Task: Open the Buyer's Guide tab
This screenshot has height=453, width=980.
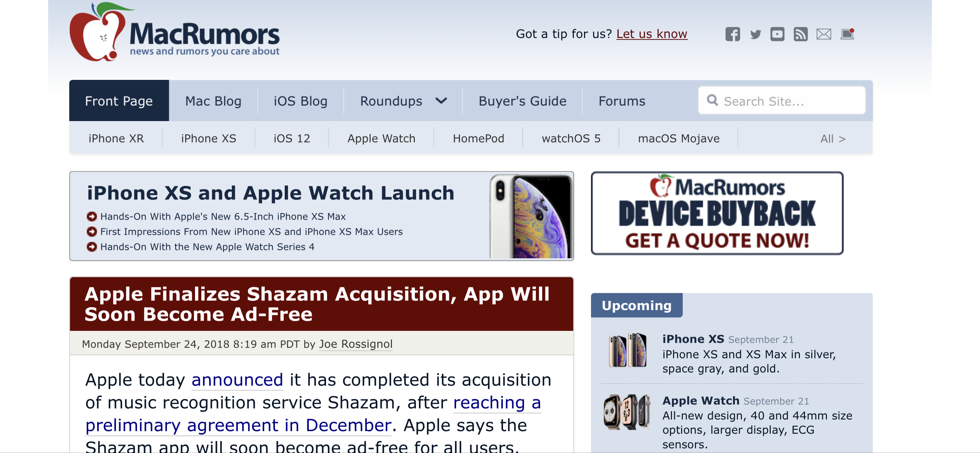Action: coord(522,101)
